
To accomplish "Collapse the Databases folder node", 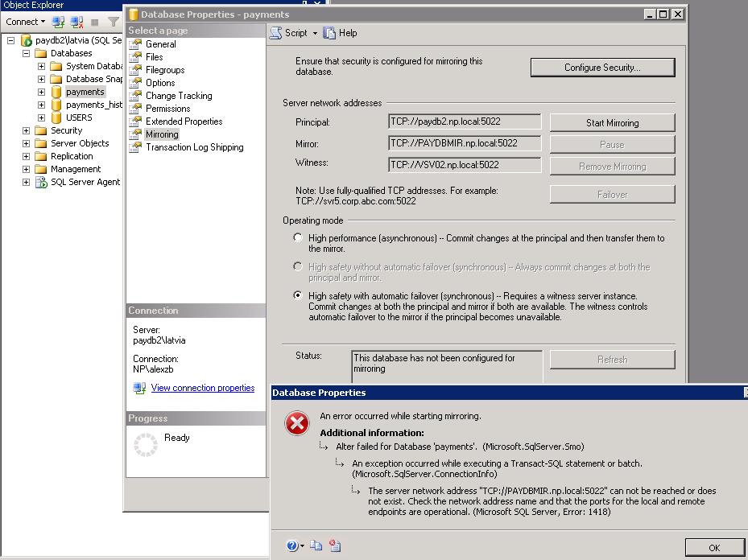I will pos(27,53).
